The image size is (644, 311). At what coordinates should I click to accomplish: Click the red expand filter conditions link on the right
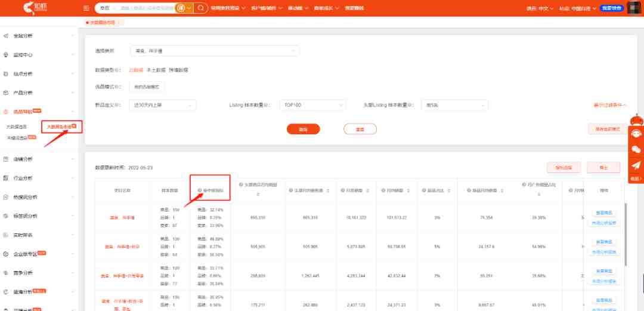click(610, 105)
